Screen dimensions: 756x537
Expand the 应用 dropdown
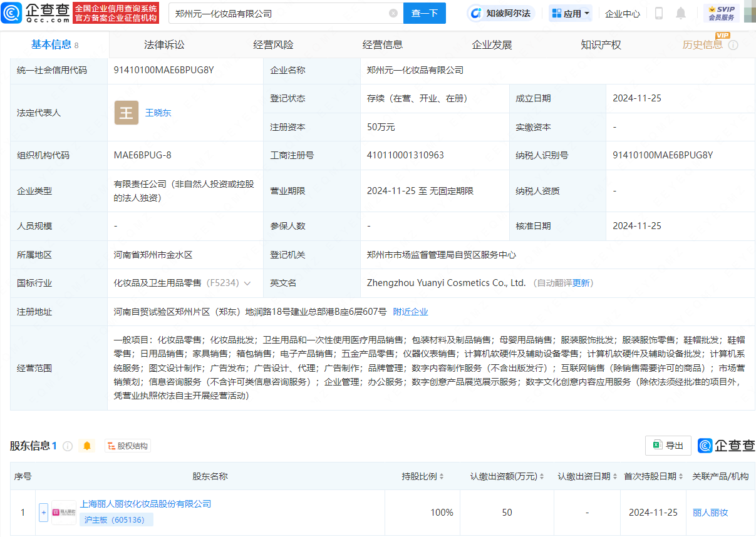pyautogui.click(x=571, y=13)
